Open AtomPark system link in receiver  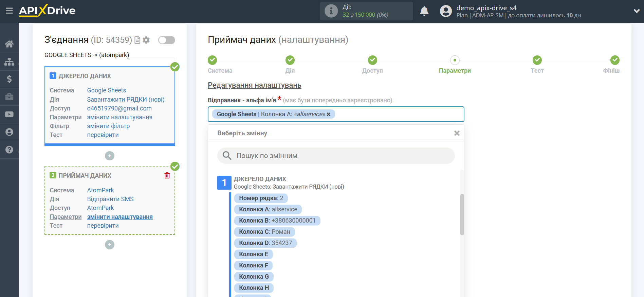click(100, 190)
